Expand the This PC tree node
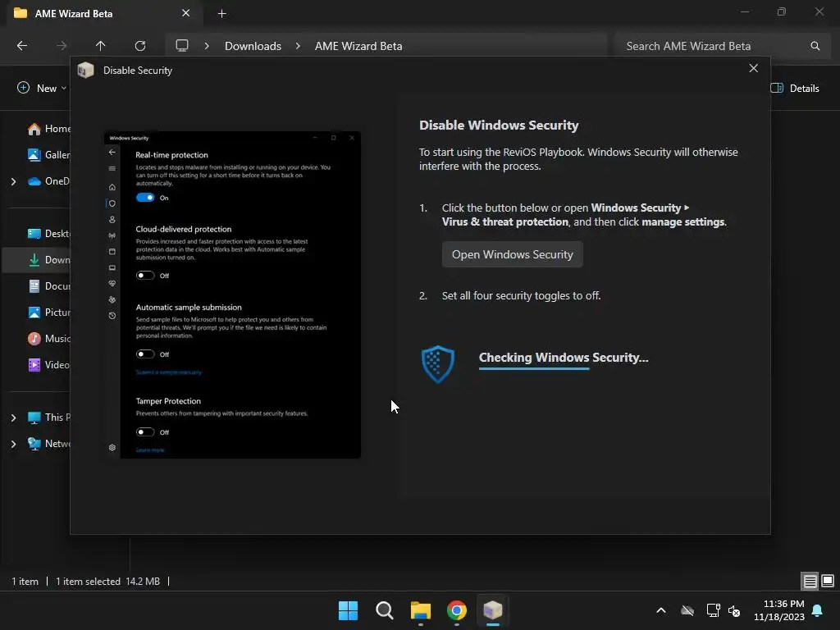Viewport: 840px width, 630px height. pos(13,418)
